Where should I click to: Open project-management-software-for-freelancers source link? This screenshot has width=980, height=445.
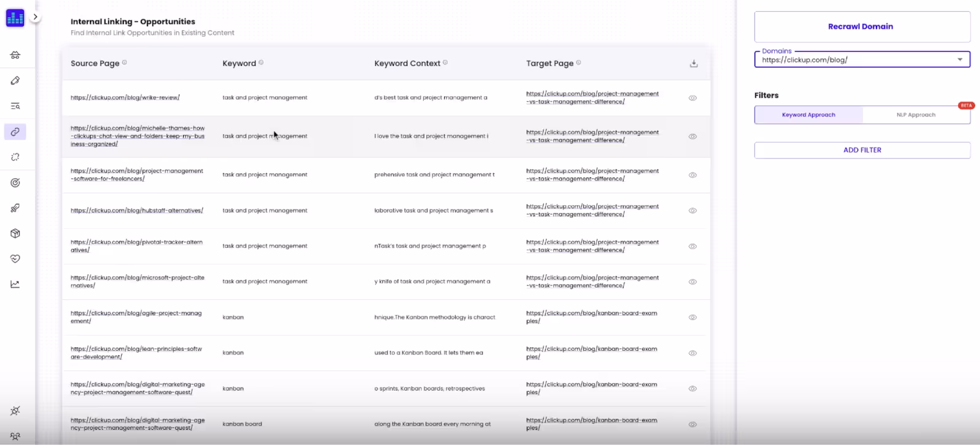(x=137, y=175)
